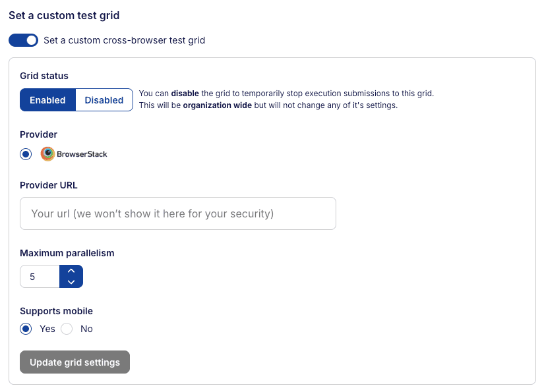Image resolution: width=542 pixels, height=392 pixels.
Task: Click the No label text
Action: 86,329
